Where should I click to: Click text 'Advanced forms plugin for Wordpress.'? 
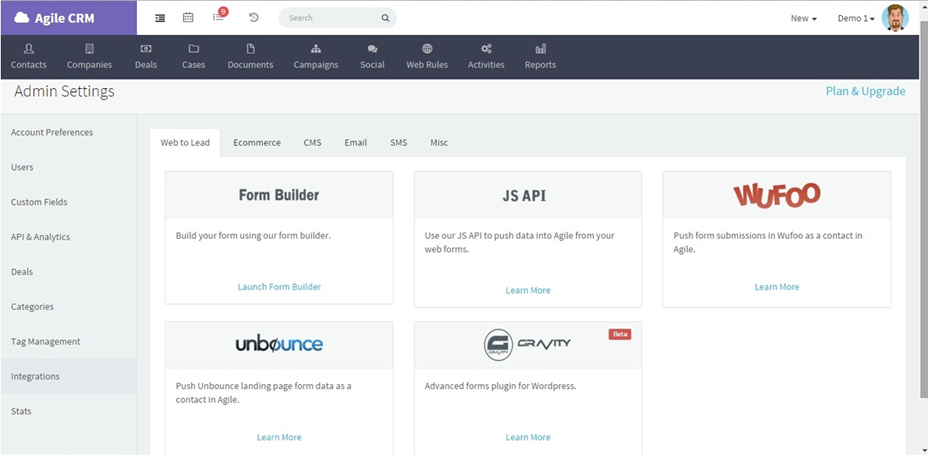[500, 386]
